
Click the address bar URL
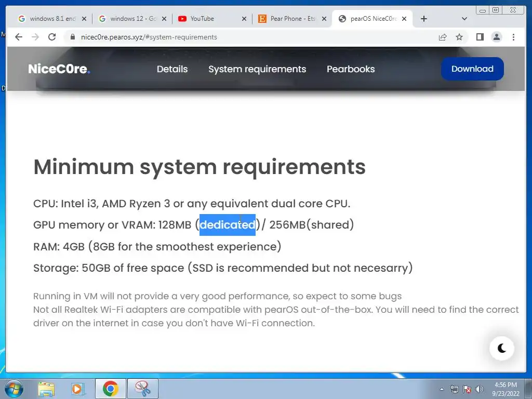pos(149,37)
